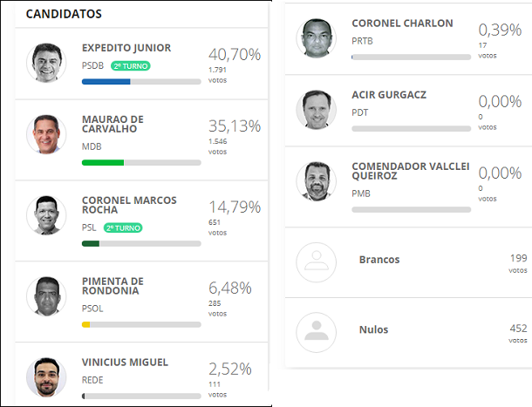Click Pimenta de Rondonia's photo

click(46, 296)
